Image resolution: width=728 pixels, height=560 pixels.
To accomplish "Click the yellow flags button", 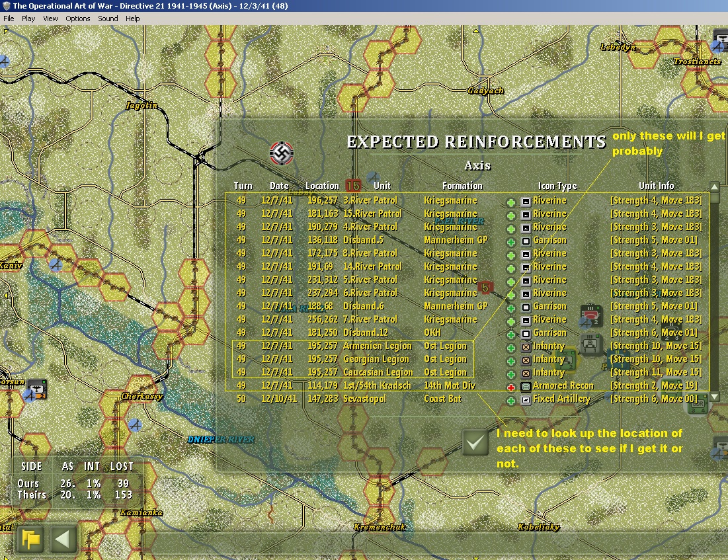I will coord(30,539).
